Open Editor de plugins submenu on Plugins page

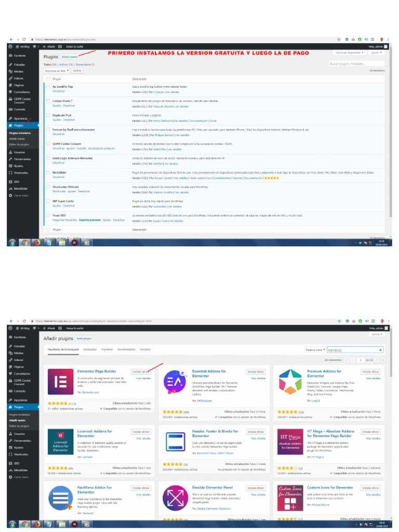tap(19, 144)
